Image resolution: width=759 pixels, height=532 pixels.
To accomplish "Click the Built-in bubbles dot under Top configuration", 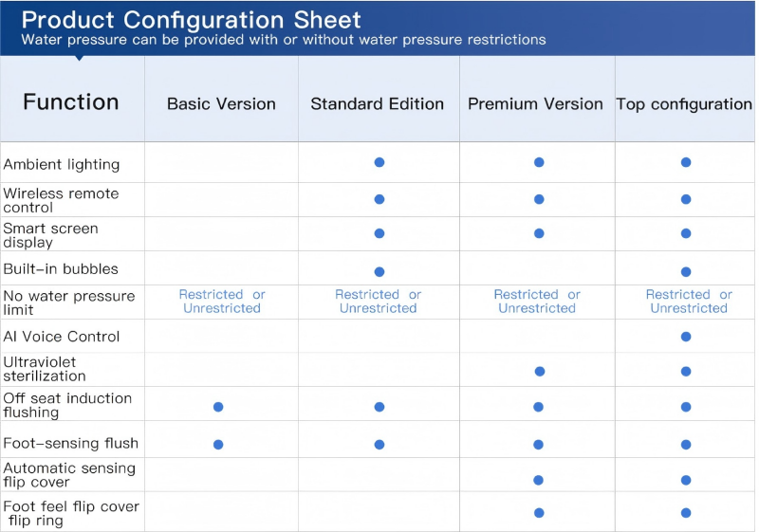I will point(686,272).
